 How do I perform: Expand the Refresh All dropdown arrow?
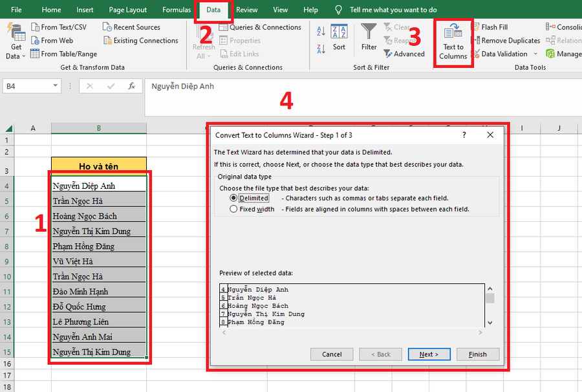point(209,56)
